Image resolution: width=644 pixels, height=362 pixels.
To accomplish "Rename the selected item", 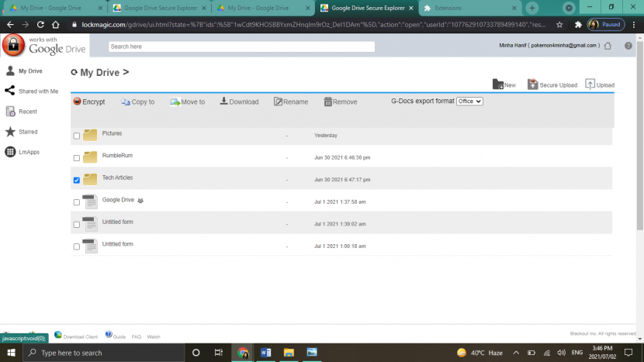I will [291, 102].
